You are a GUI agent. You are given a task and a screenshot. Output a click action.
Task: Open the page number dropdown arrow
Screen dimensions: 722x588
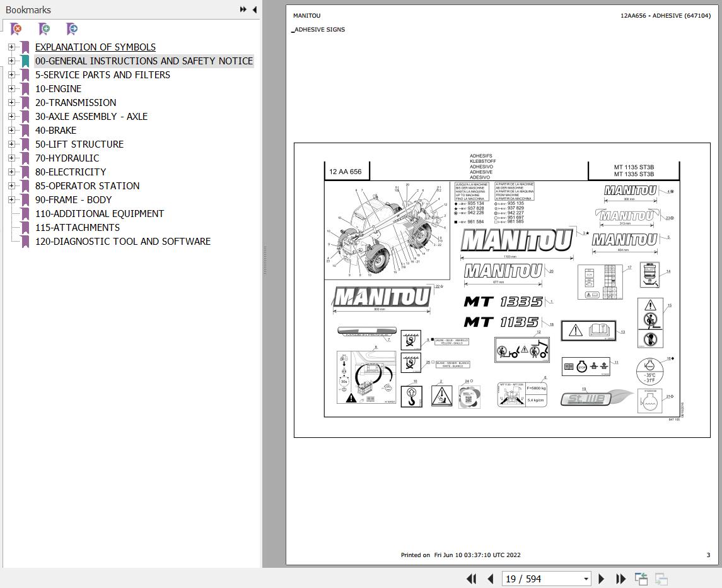[586, 579]
